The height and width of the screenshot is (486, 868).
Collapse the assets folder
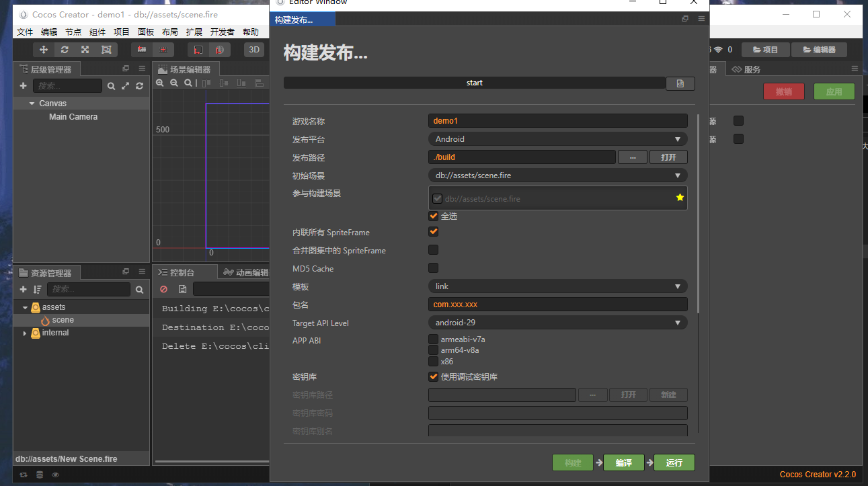25,307
